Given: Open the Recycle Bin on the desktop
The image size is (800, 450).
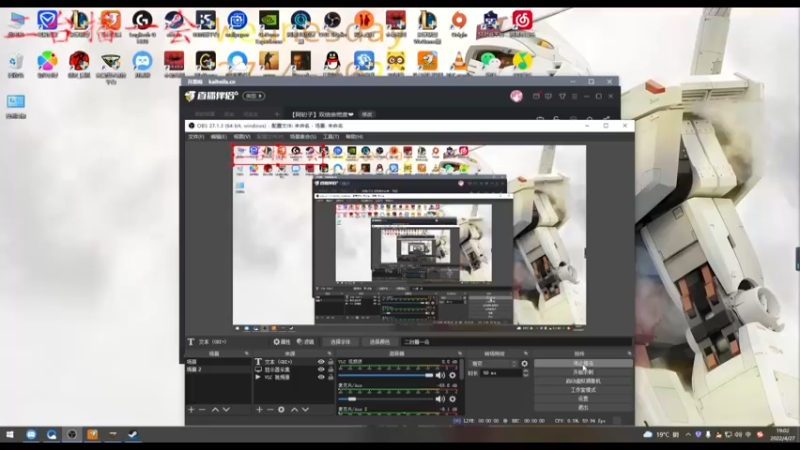Looking at the screenshot, I should [16, 62].
